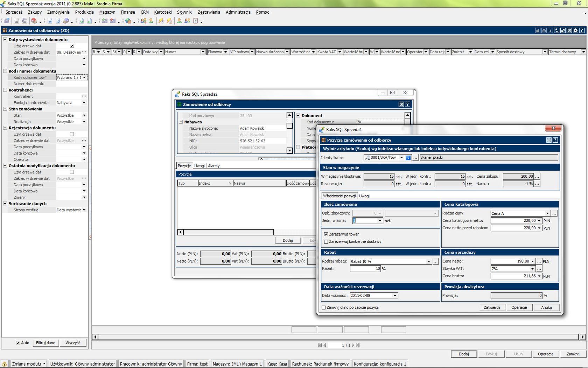Click the pie chart finance toolbar icon

pyautogui.click(x=128, y=21)
